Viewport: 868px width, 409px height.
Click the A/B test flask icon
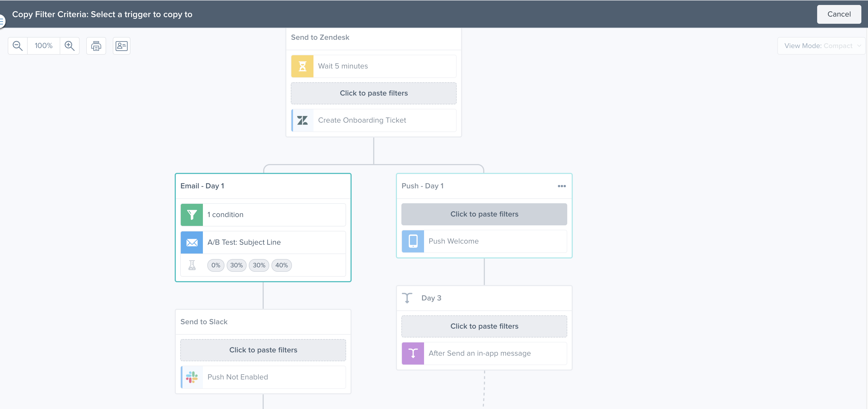tap(192, 265)
